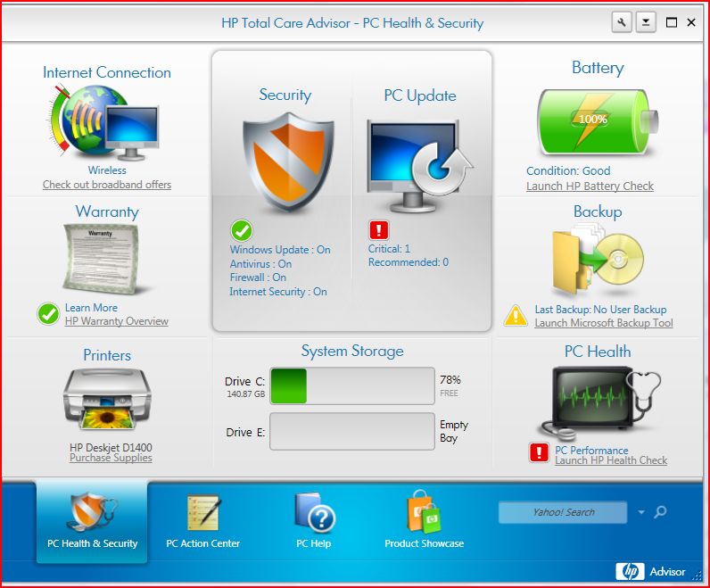Open the wrench settings icon in title bar
This screenshot has width=710, height=588.
pyautogui.click(x=622, y=22)
